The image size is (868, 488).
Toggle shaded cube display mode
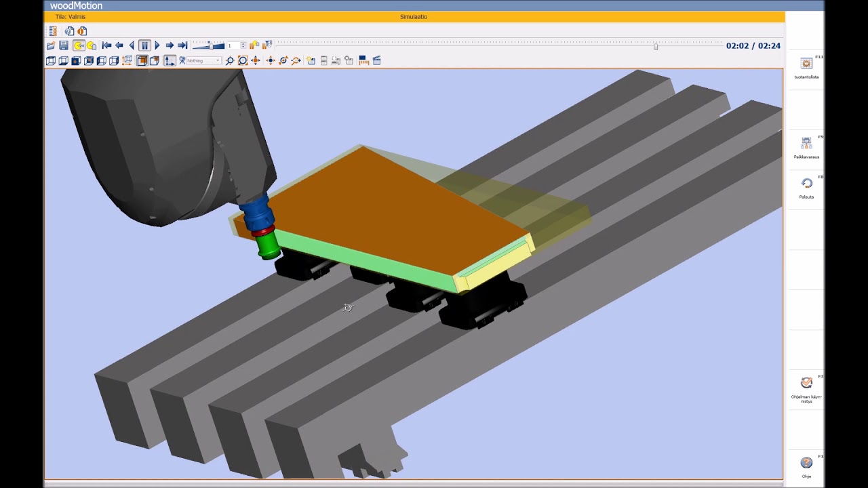[x=142, y=60]
